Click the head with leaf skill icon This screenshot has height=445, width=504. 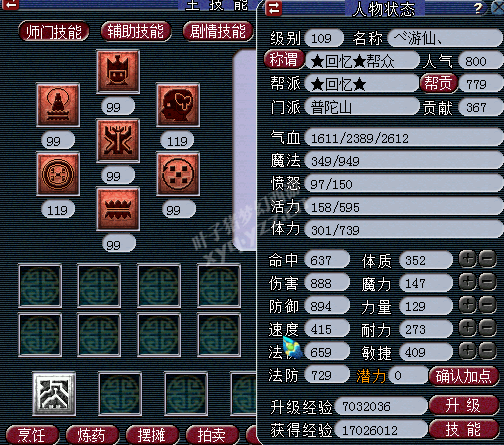click(178, 105)
